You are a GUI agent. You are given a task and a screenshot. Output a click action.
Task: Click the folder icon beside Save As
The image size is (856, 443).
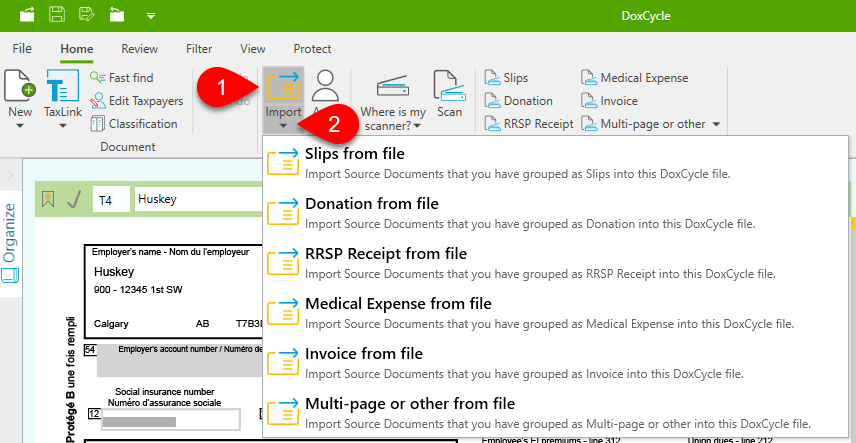click(116, 15)
